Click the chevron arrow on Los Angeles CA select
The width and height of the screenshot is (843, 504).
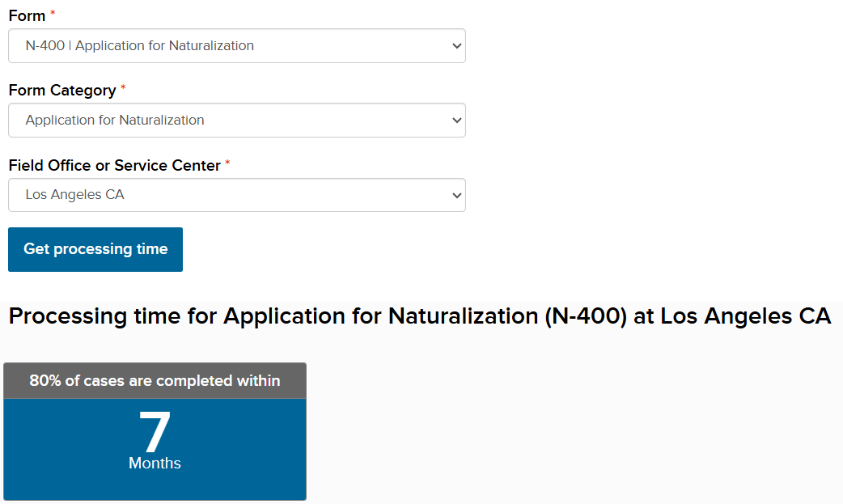click(x=456, y=195)
